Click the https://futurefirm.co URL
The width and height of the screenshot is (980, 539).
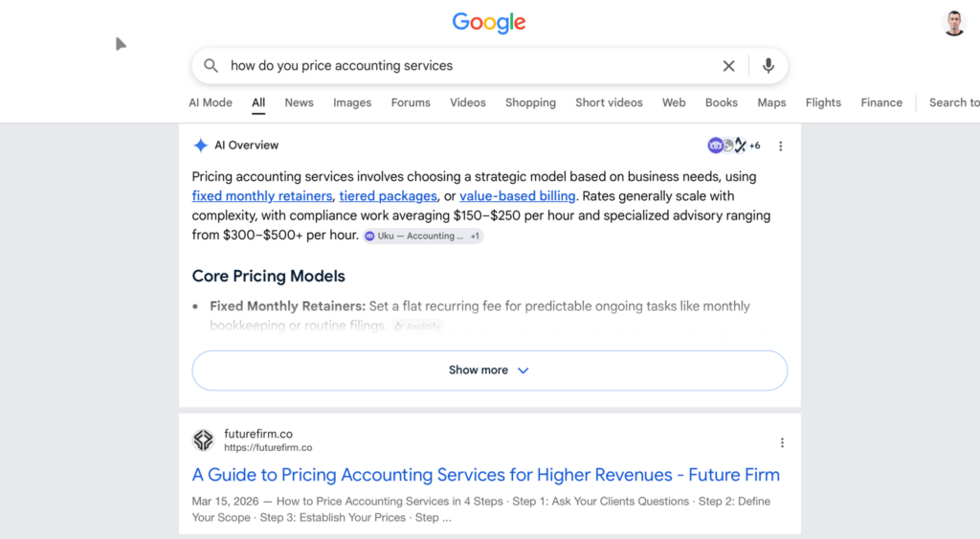point(268,448)
